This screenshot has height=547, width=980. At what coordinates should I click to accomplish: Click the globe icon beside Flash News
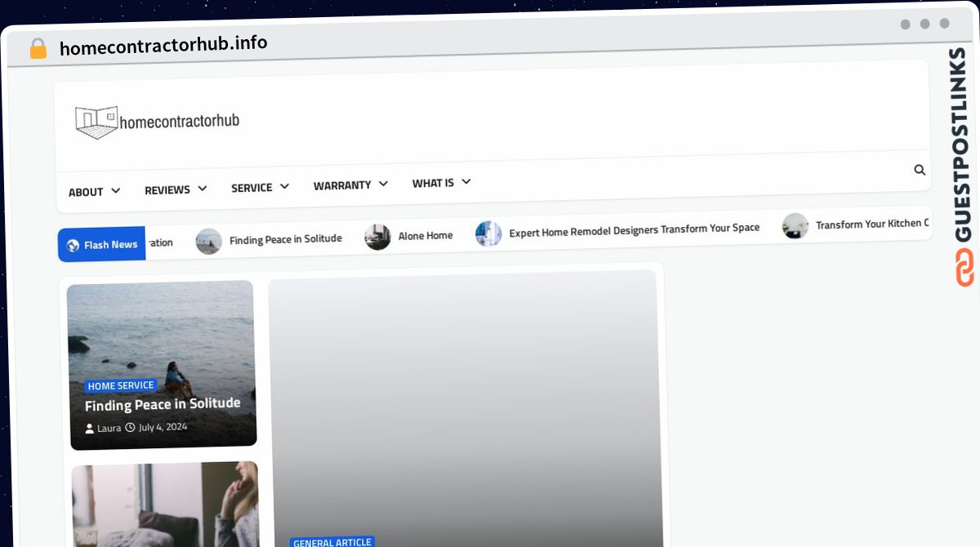click(x=73, y=245)
